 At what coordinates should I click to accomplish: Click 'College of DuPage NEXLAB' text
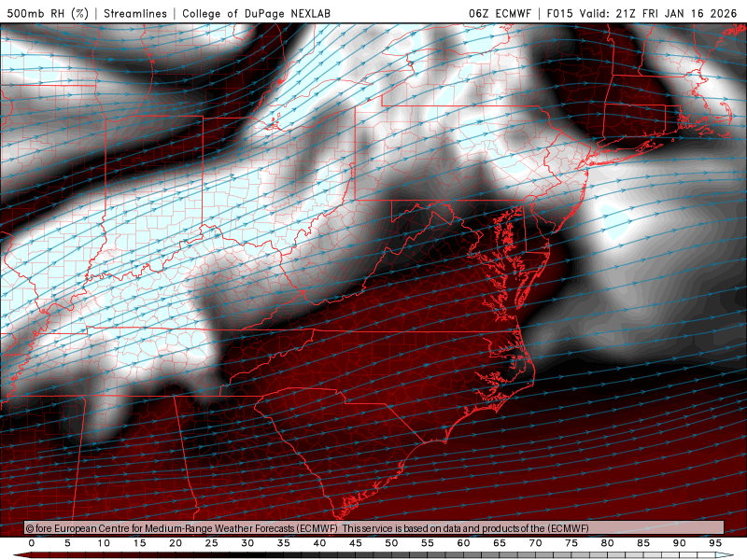tap(256, 13)
